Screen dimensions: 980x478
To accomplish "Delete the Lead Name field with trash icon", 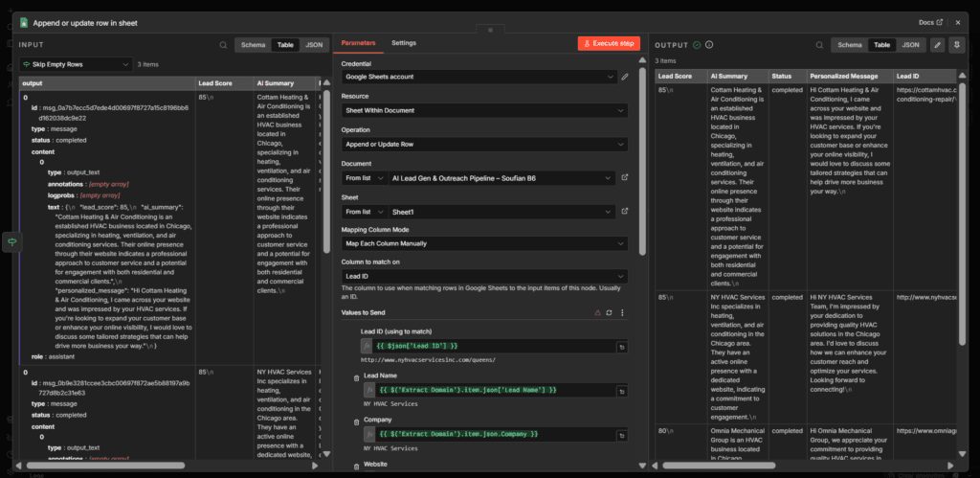I will tap(356, 377).
